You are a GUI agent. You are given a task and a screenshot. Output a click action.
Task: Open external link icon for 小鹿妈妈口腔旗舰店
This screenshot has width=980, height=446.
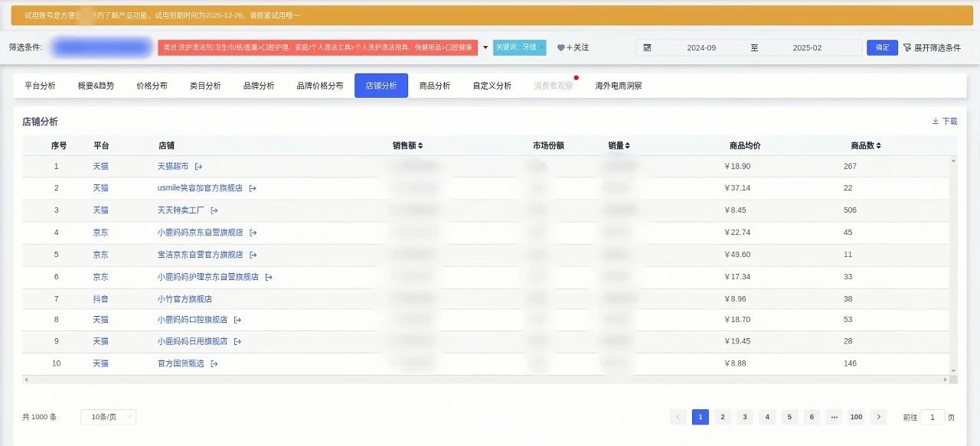pyautogui.click(x=237, y=320)
